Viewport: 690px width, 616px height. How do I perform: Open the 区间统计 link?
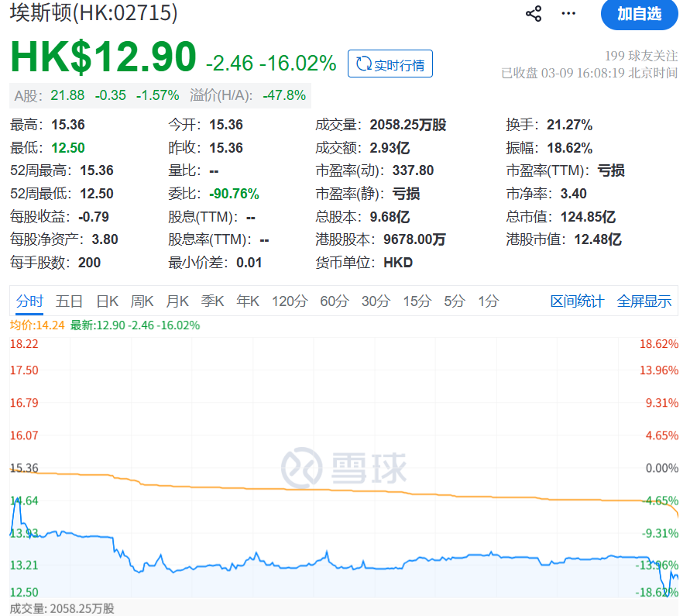click(577, 301)
